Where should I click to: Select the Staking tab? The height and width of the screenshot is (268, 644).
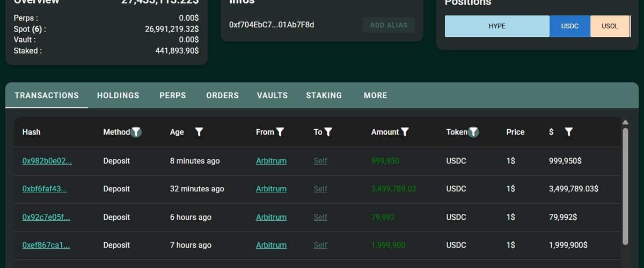[324, 95]
